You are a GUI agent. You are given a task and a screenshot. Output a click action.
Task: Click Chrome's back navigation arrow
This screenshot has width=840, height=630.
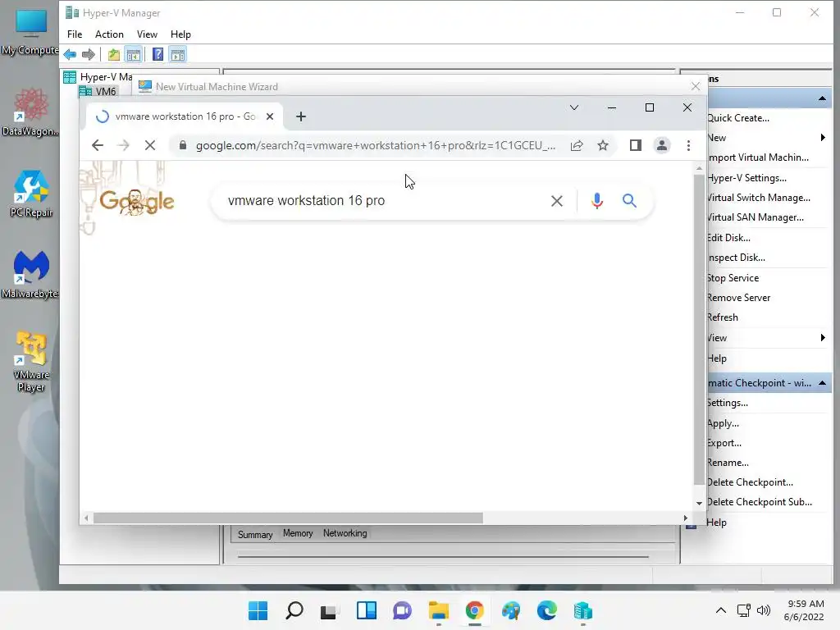coord(97,145)
